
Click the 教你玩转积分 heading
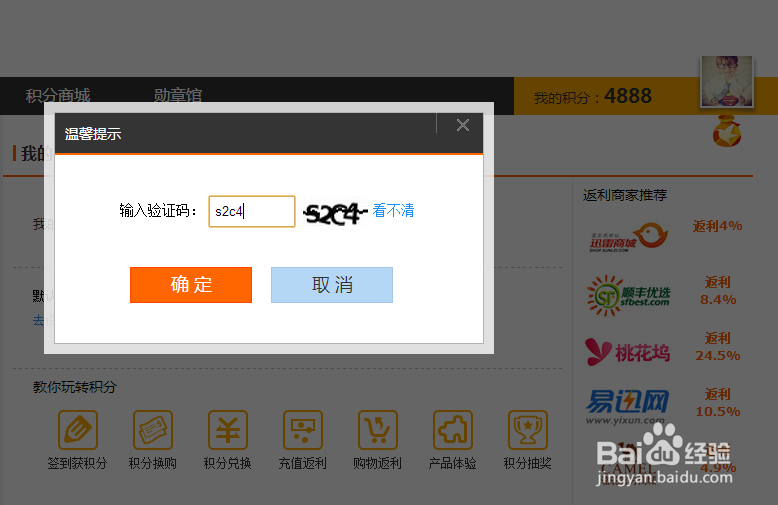click(x=75, y=387)
